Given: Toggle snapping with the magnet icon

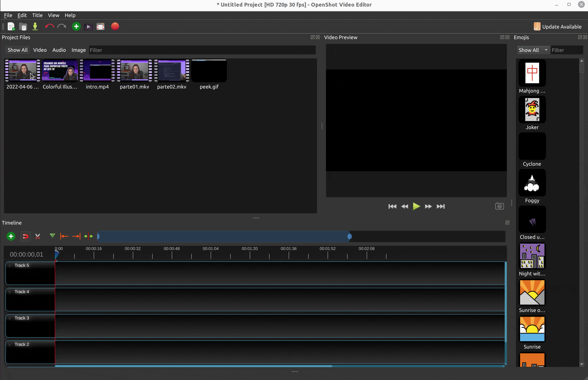Looking at the screenshot, I should pyautogui.click(x=25, y=236).
